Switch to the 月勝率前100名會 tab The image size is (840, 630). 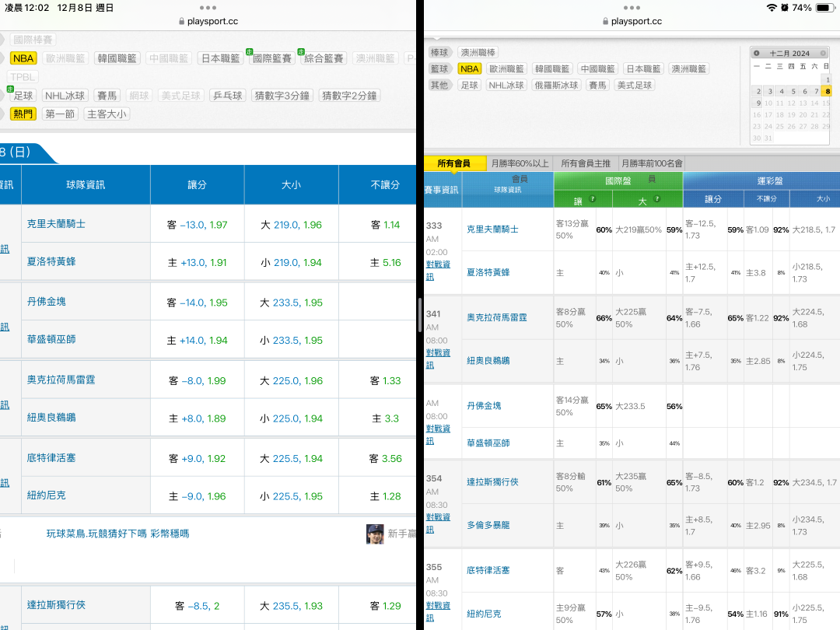[x=652, y=163]
